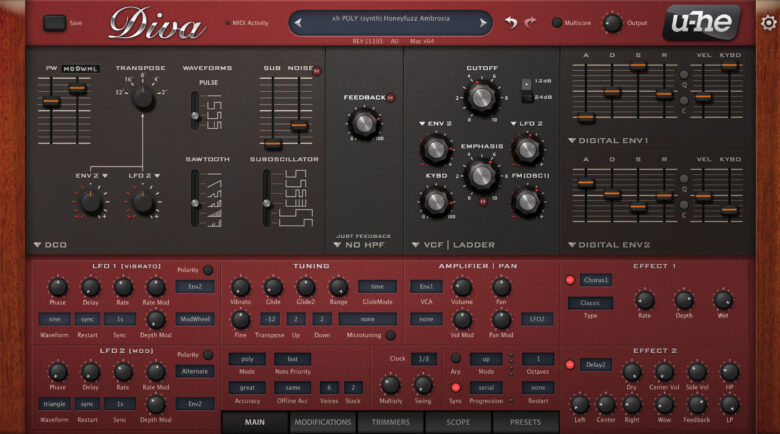This screenshot has height=434, width=780.
Task: Open the Chorus1 effect type dropdown
Action: (595, 280)
